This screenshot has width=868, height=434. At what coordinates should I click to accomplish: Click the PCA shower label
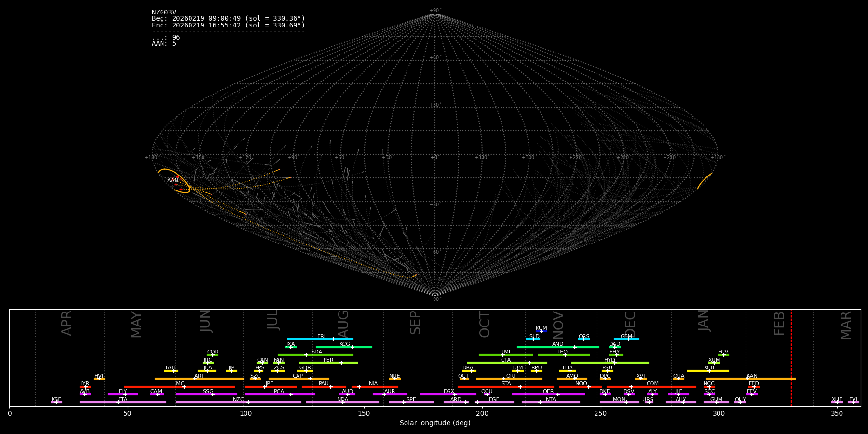[279, 392]
